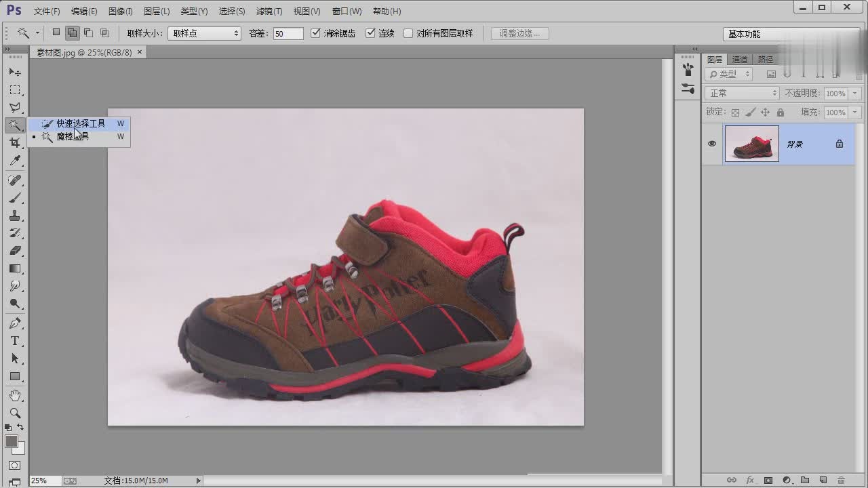Toggle Quick Mask mode

(15, 466)
